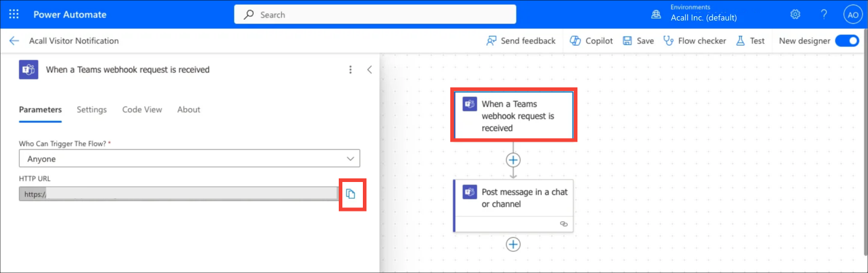Click the flow name Acall Visitor Notification
868x273 pixels.
[74, 41]
